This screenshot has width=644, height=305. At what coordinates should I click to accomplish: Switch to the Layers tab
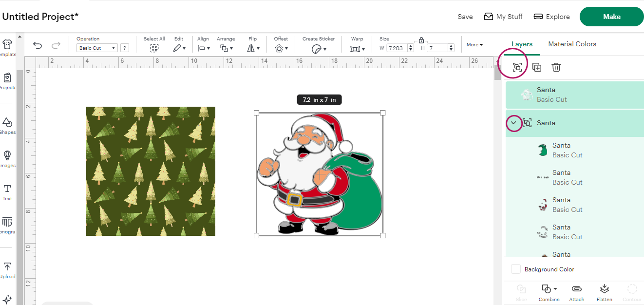tap(522, 44)
